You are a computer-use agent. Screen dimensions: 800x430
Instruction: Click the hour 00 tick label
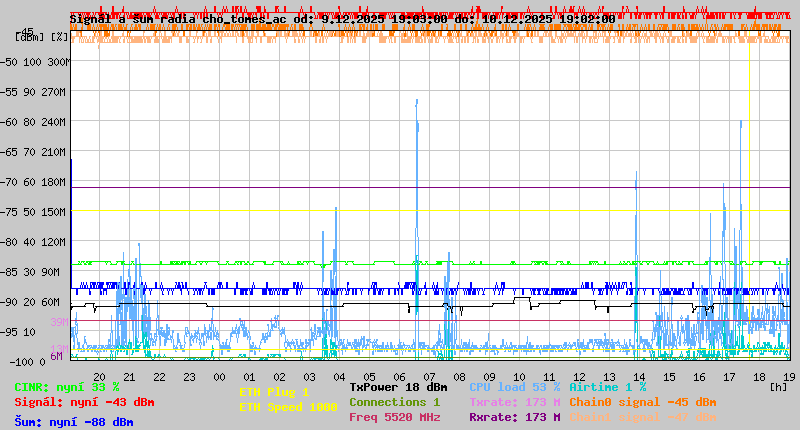pyautogui.click(x=219, y=377)
